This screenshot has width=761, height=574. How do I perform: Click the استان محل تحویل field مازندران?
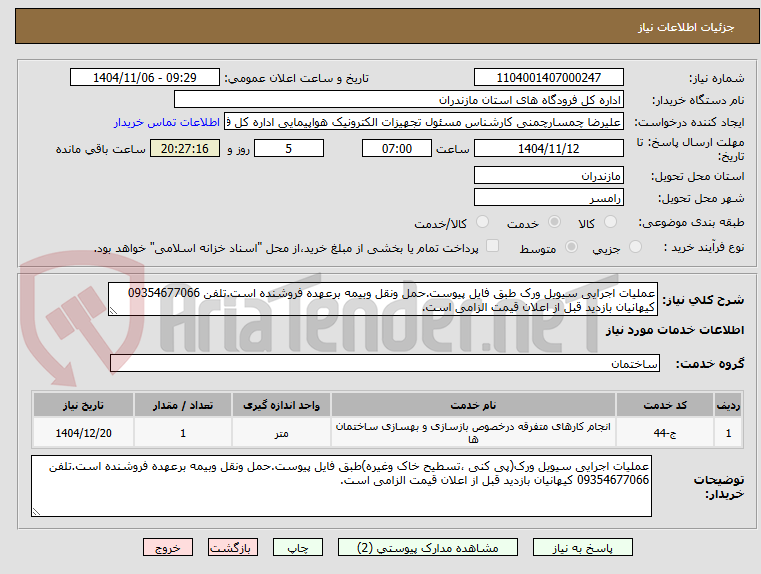(x=548, y=176)
